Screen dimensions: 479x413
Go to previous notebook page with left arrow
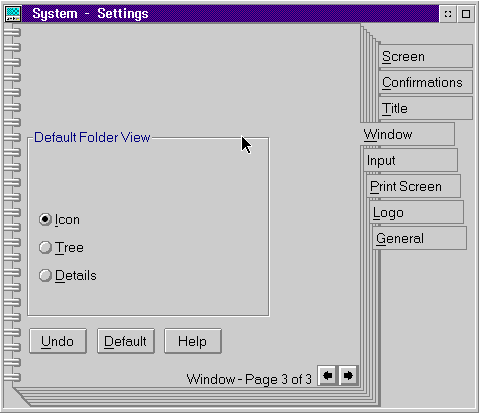(328, 376)
